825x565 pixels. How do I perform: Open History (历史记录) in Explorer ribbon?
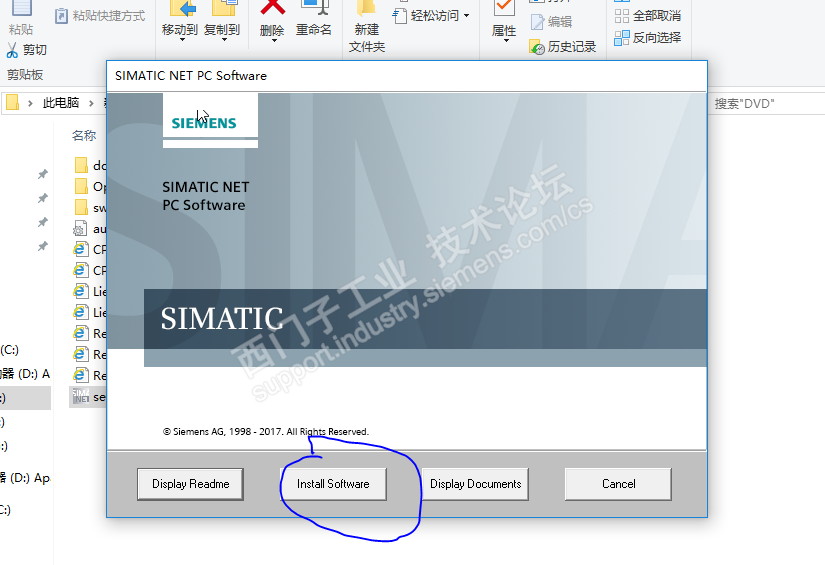pos(562,47)
